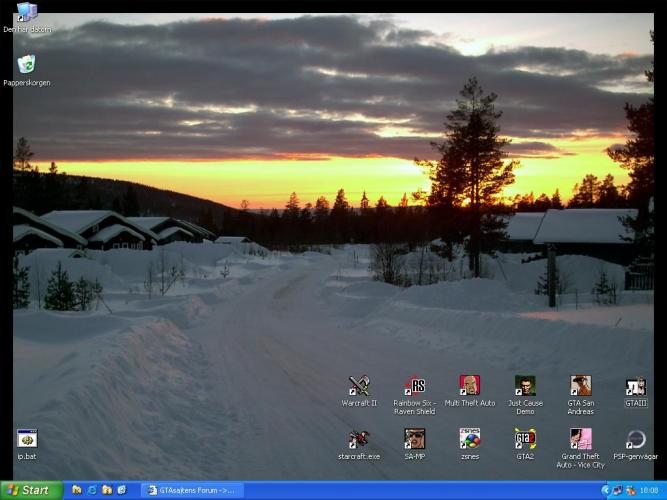Expand hidden system tray icons arrow
Image resolution: width=667 pixels, height=500 pixels.
pos(606,490)
